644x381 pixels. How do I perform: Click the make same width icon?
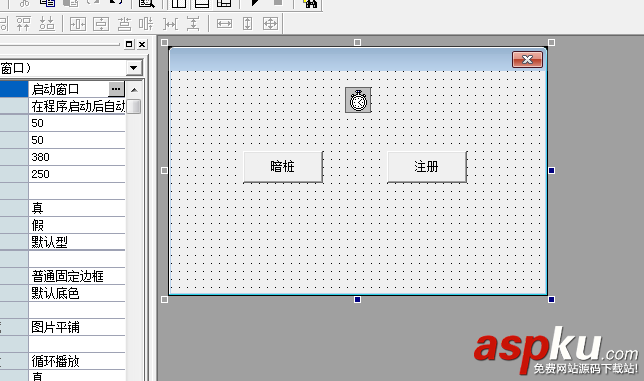224,24
